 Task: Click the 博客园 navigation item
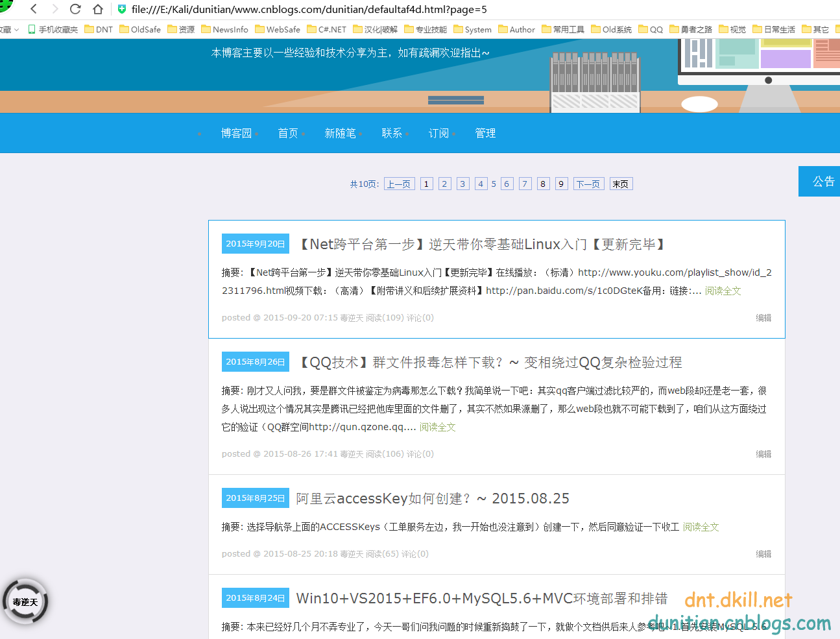(236, 133)
